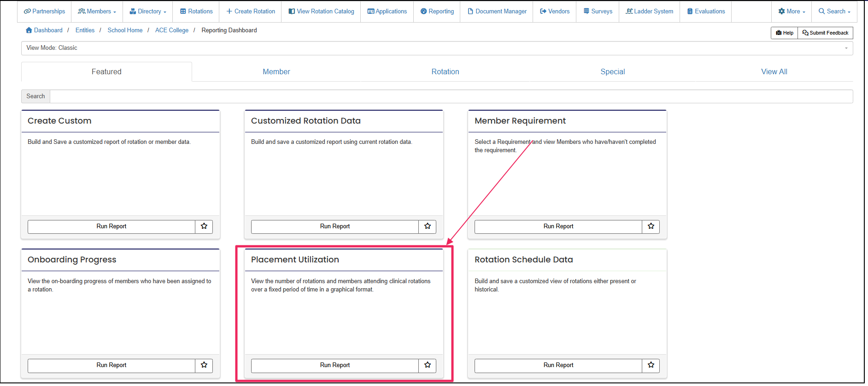Click the Help button

pyautogui.click(x=784, y=33)
